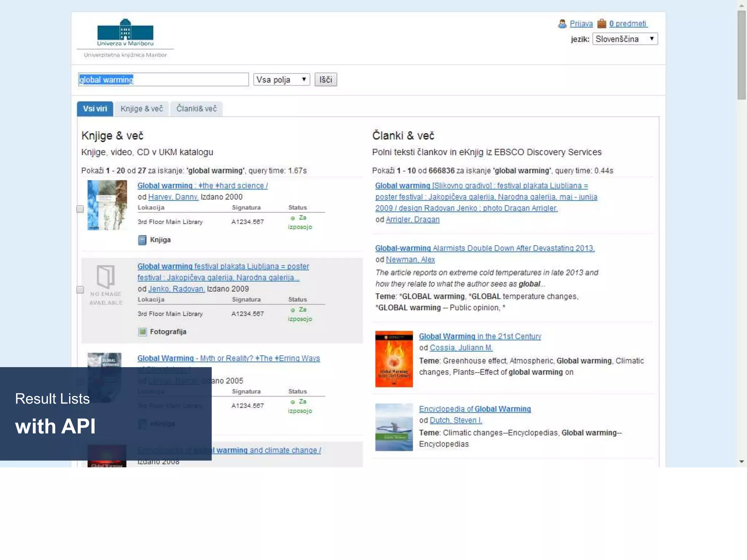Check the box for the Harvey Danny book
The width and height of the screenshot is (747, 560).
(80, 209)
